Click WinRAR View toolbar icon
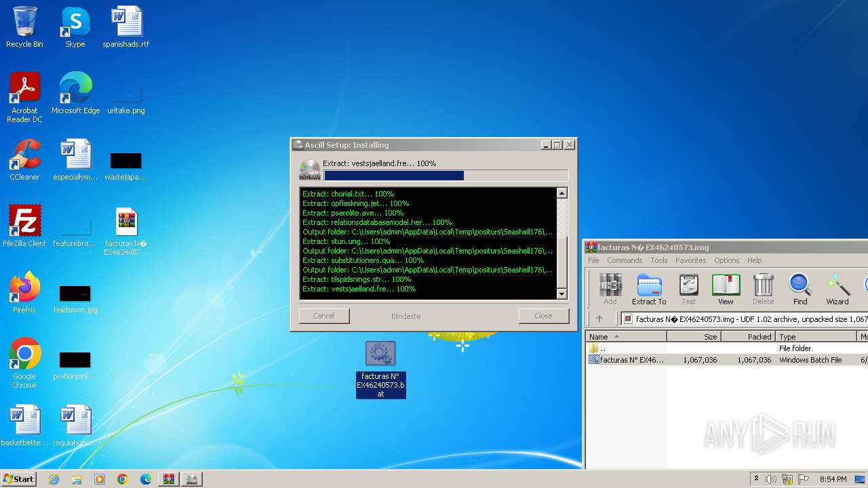The image size is (868, 488). click(x=726, y=289)
